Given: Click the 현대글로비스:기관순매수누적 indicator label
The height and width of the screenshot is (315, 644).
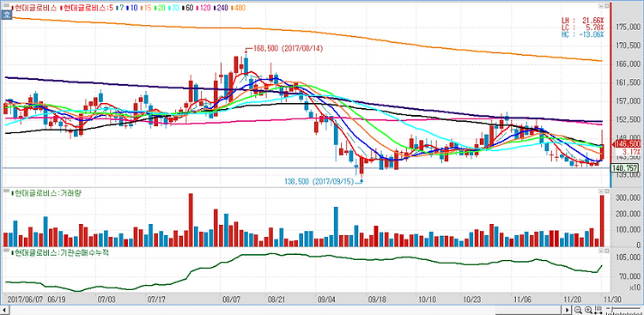Looking at the screenshot, I should [60, 252].
